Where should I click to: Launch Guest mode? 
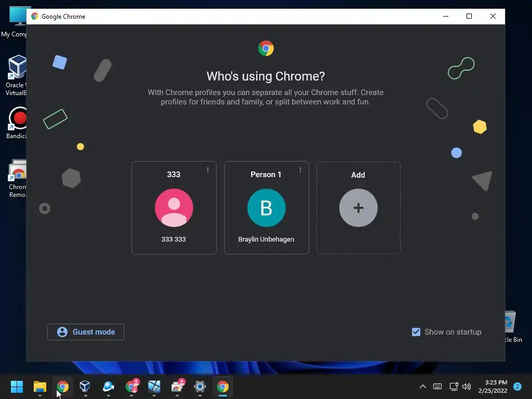[x=86, y=332]
